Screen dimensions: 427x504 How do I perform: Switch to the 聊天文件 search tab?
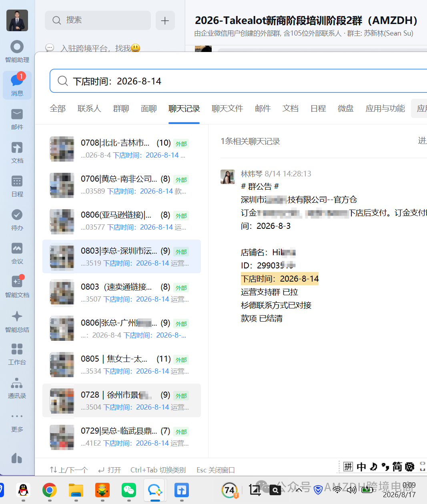pos(227,108)
